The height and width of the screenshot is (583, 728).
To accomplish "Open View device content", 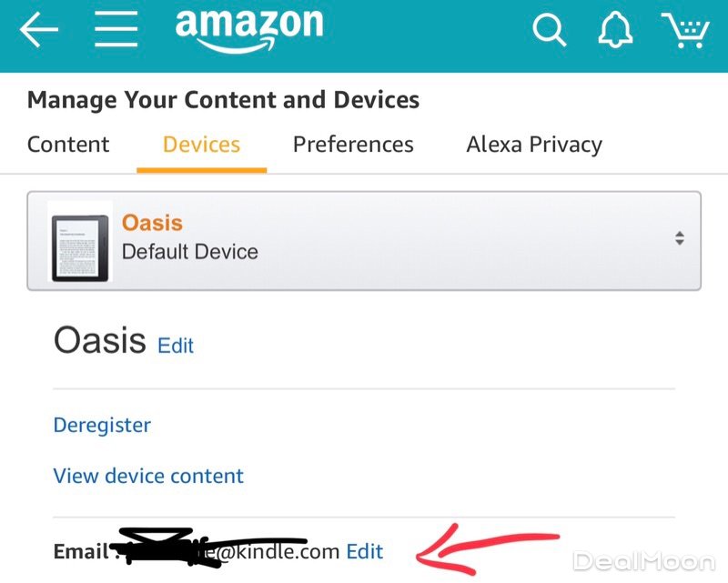I will pyautogui.click(x=148, y=476).
